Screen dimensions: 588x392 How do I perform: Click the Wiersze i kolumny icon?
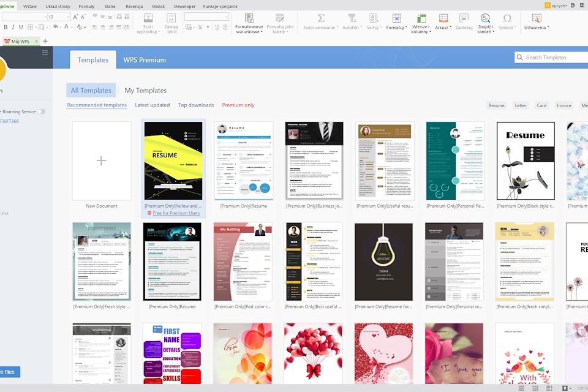click(x=421, y=18)
